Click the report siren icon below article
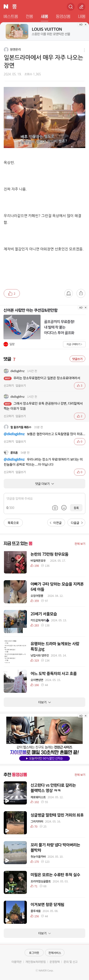The image size is (89, 980). (68, 293)
